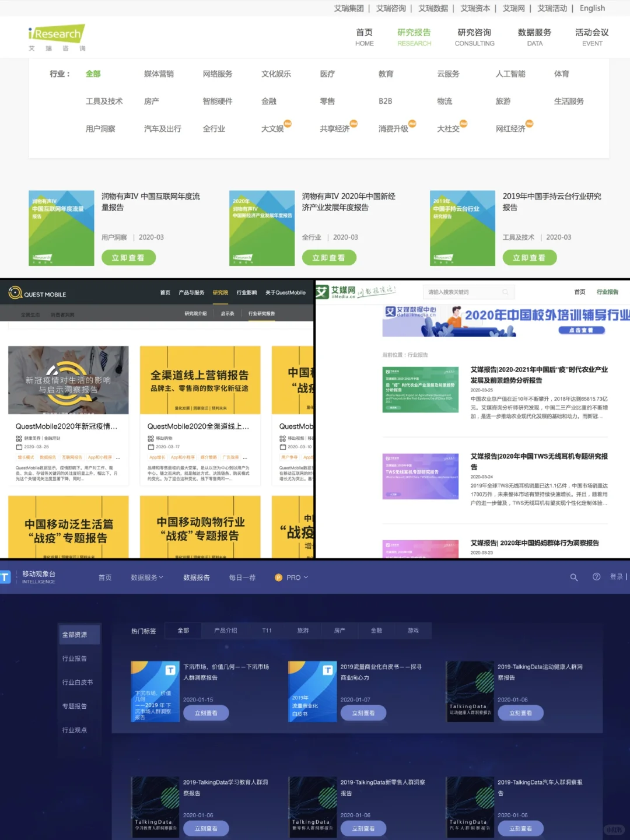
Task: Filter by 媒体营销 industry
Action: [x=159, y=74]
